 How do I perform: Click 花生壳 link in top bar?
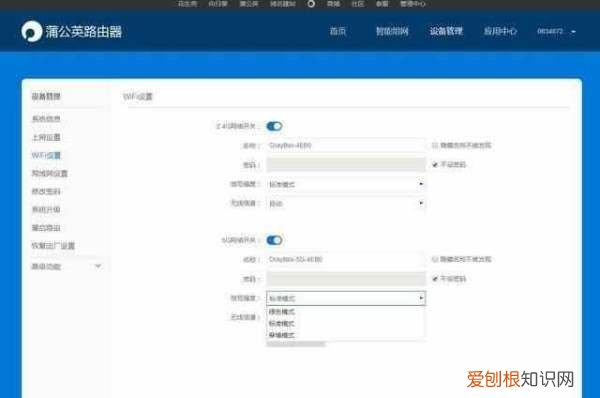[188, 4]
